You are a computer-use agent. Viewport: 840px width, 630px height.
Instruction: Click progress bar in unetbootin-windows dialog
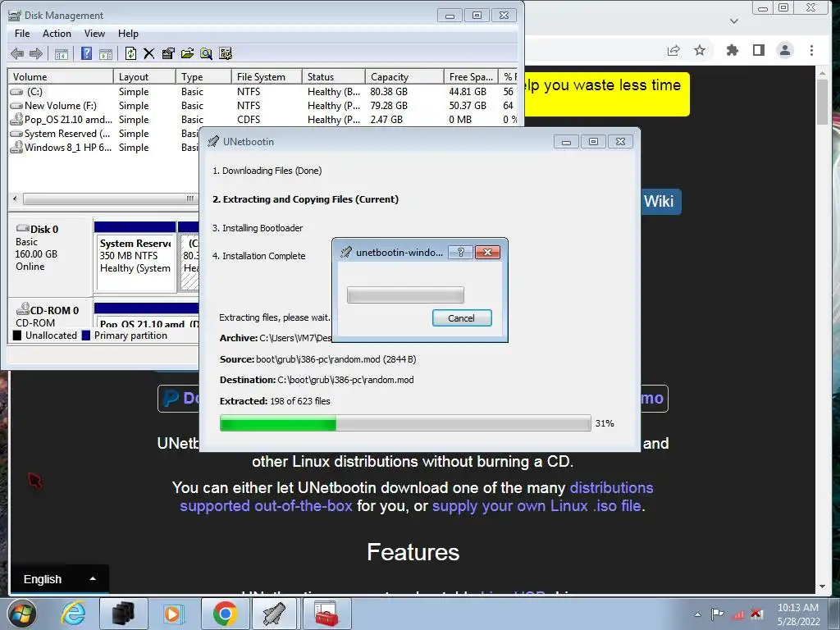[x=405, y=294]
